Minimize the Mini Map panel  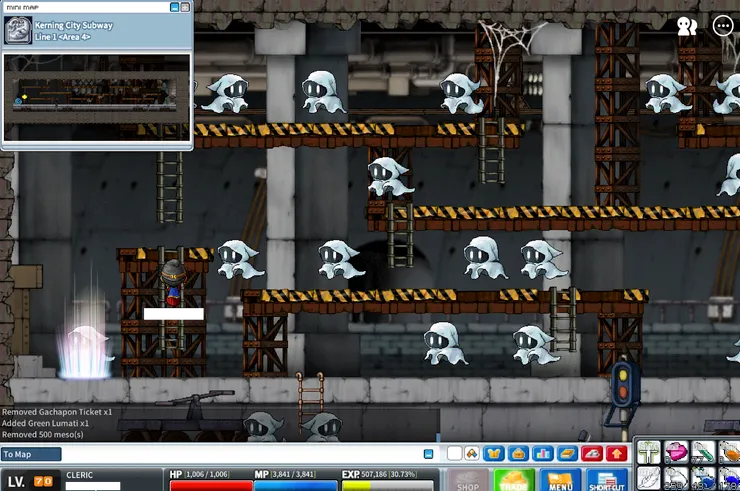click(x=174, y=7)
